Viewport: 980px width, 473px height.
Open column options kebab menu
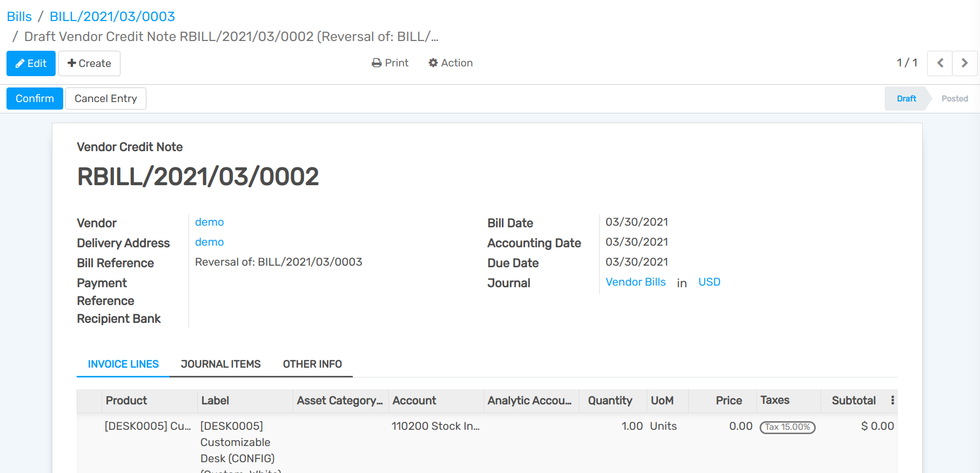point(892,400)
